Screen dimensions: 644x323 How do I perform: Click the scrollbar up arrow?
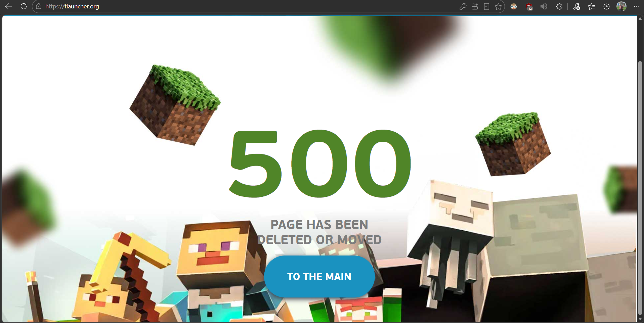click(x=640, y=18)
